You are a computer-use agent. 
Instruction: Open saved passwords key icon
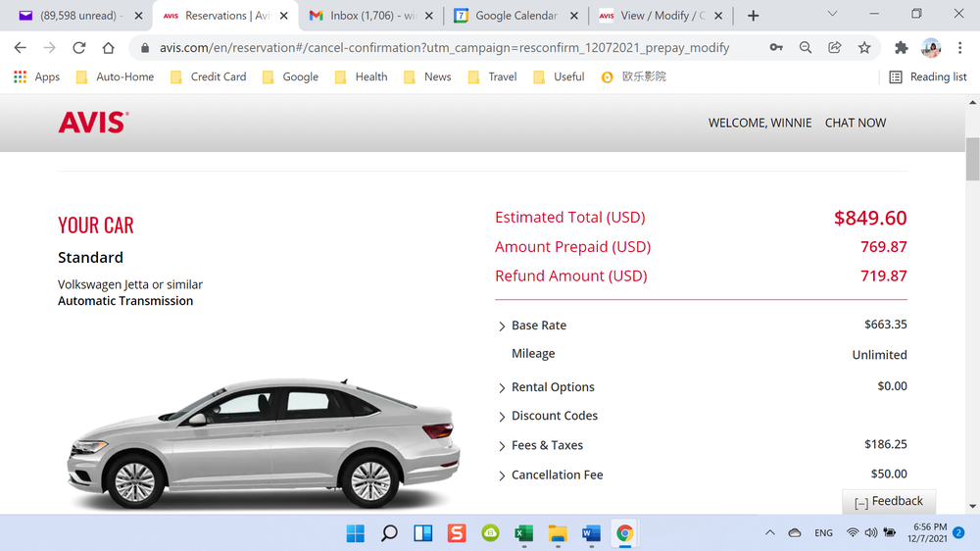tap(776, 47)
